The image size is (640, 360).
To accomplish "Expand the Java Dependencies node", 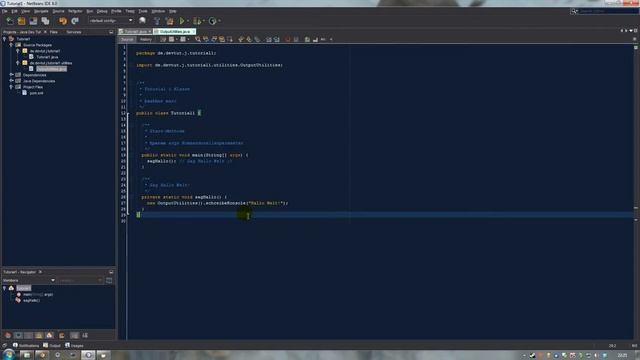I will coord(11,81).
